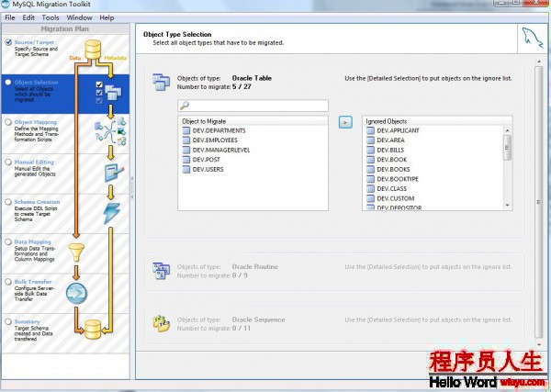Select DEV.USERS in Object to Migrate

(x=208, y=169)
